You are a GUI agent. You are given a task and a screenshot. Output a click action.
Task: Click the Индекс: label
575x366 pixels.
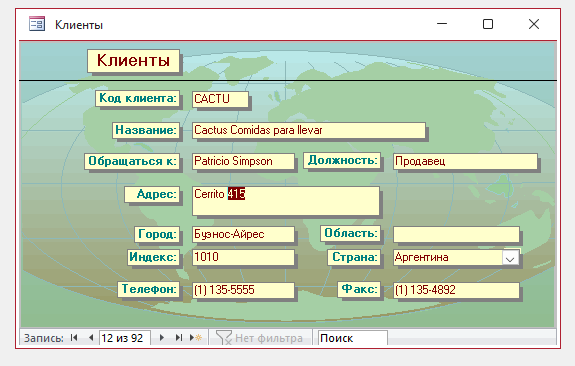click(153, 257)
